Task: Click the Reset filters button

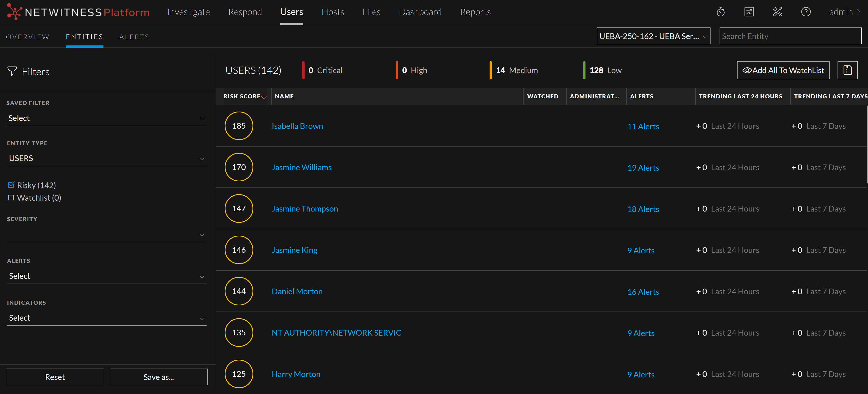Action: click(55, 377)
